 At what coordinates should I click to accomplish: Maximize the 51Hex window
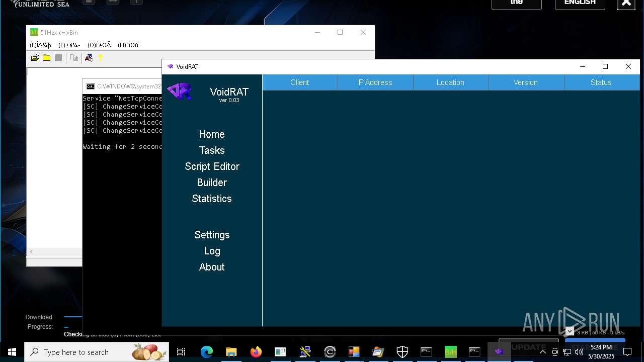(x=340, y=32)
